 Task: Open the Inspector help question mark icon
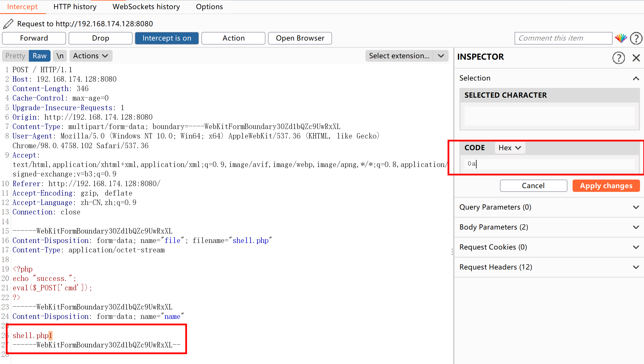click(x=619, y=58)
